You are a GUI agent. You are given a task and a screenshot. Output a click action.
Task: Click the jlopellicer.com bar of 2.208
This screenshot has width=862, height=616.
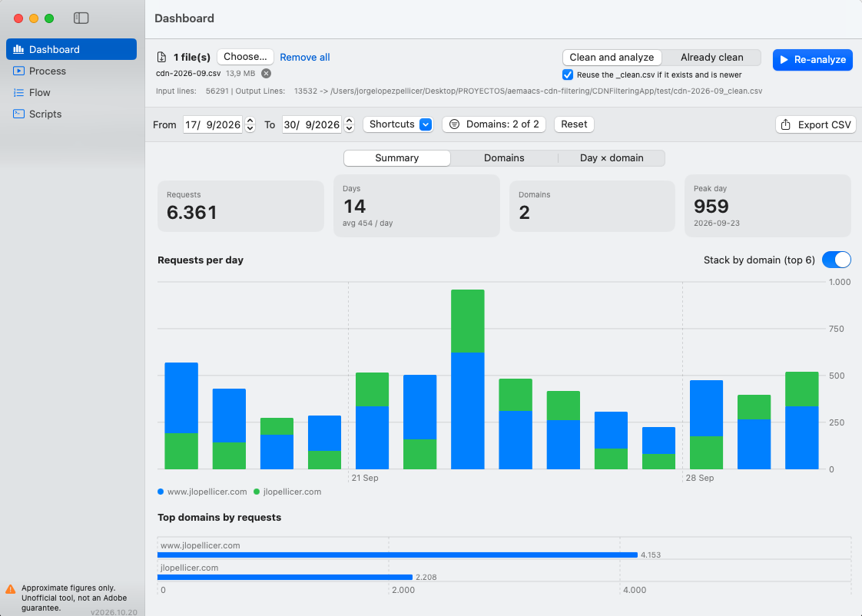[285, 577]
